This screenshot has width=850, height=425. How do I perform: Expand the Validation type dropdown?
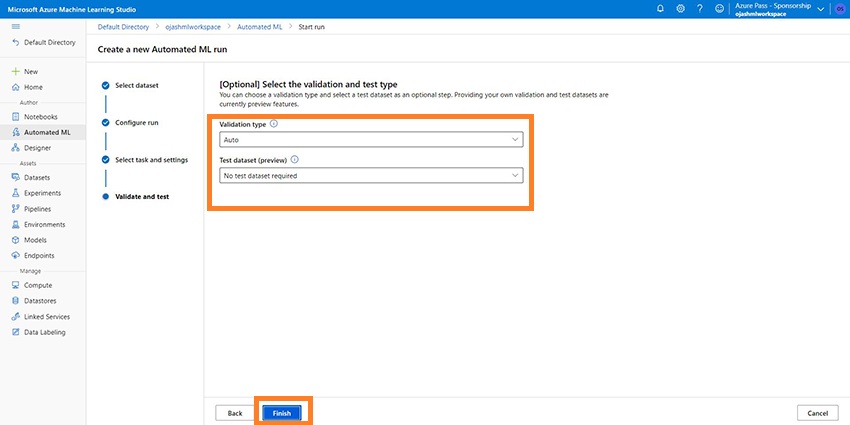(x=370, y=140)
